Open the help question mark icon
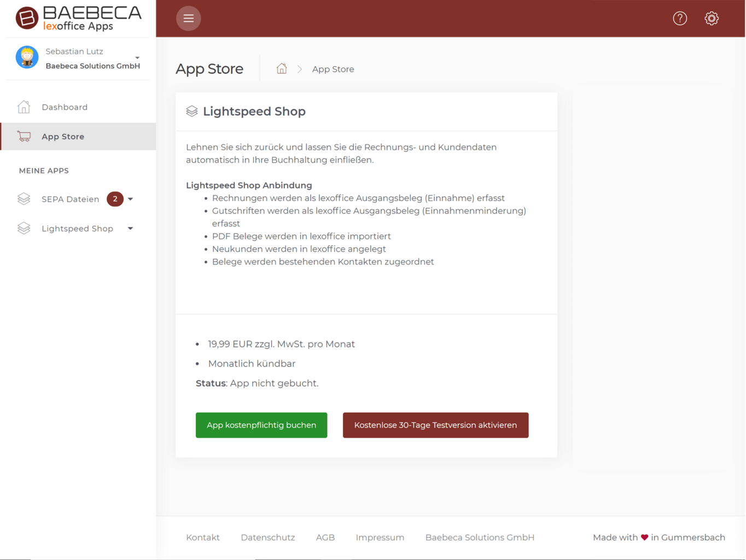The height and width of the screenshot is (560, 746). coord(679,19)
